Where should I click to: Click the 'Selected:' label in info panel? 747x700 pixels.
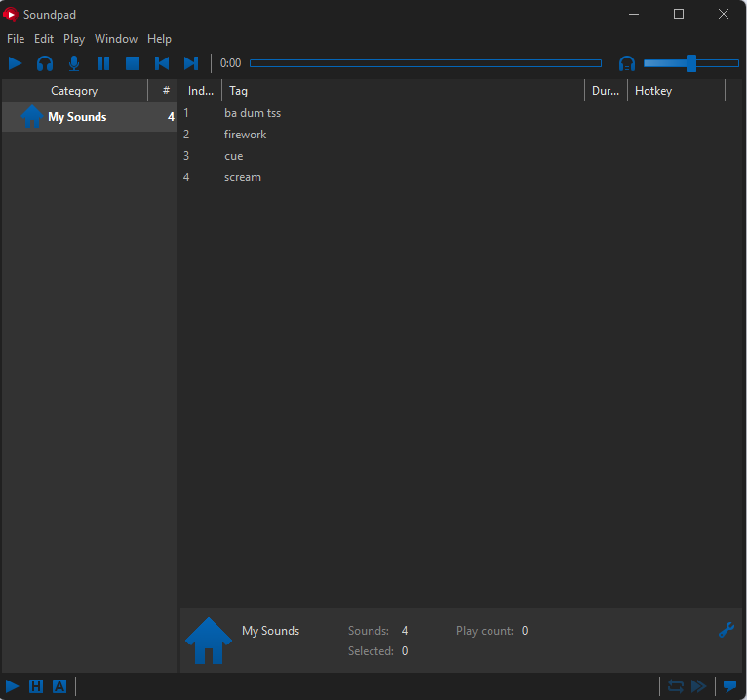pyautogui.click(x=371, y=651)
